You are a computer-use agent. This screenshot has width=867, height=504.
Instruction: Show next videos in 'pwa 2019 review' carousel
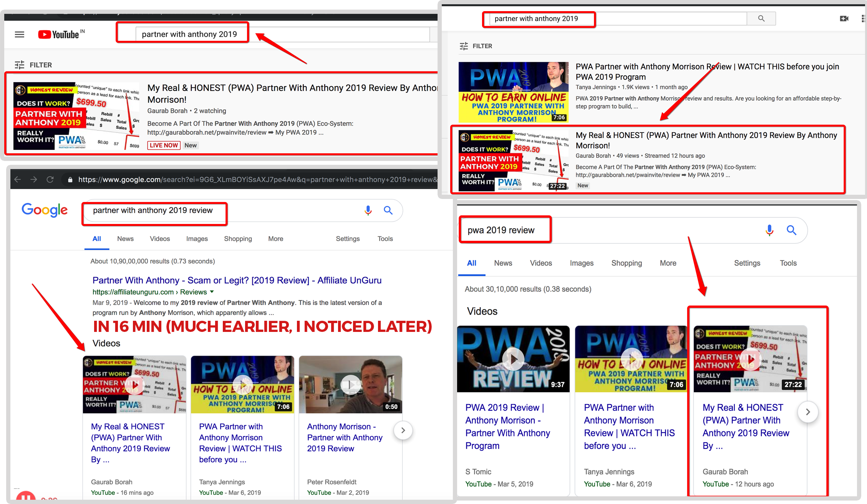click(x=808, y=412)
